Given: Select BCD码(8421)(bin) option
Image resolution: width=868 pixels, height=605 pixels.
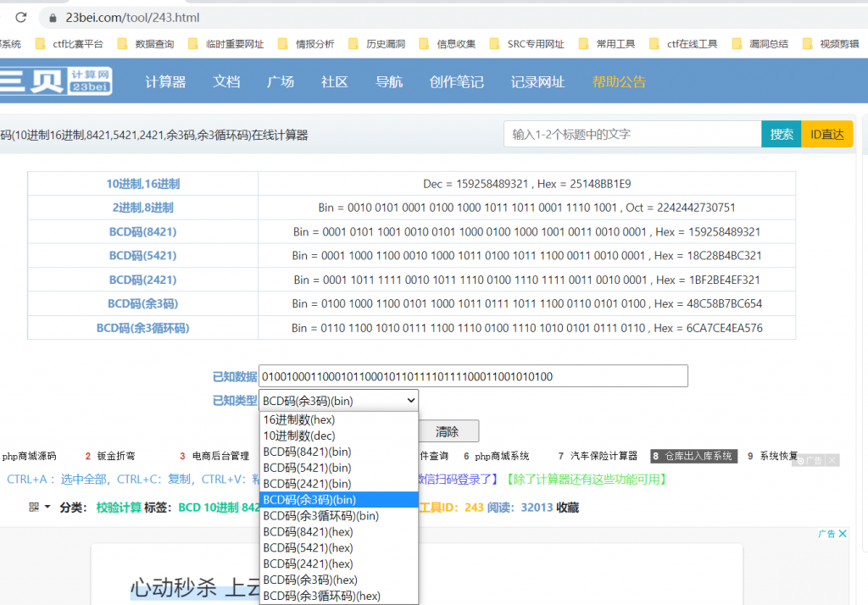Looking at the screenshot, I should 339,452.
